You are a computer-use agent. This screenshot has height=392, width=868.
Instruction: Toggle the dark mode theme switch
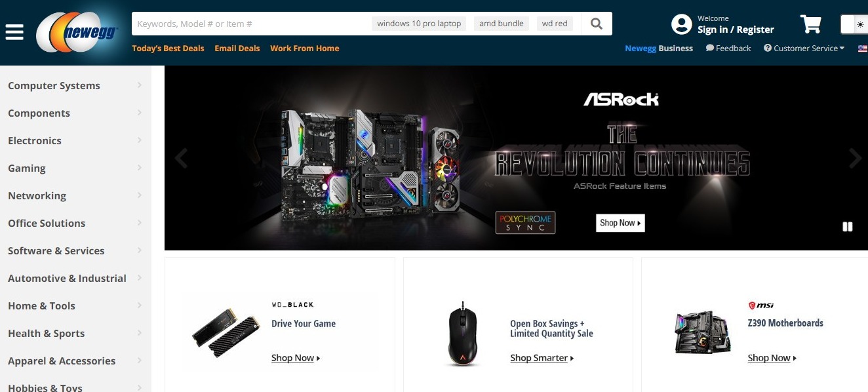[855, 24]
